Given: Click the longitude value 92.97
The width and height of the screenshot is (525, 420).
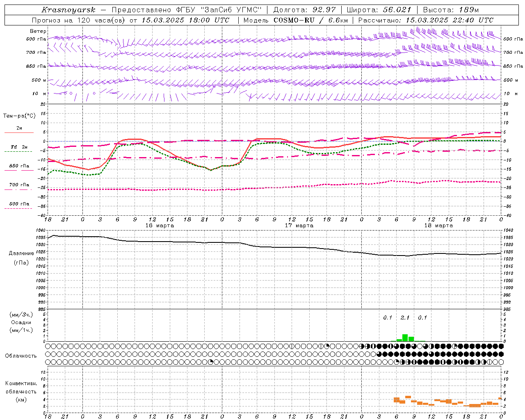Looking at the screenshot, I should [324, 10].
